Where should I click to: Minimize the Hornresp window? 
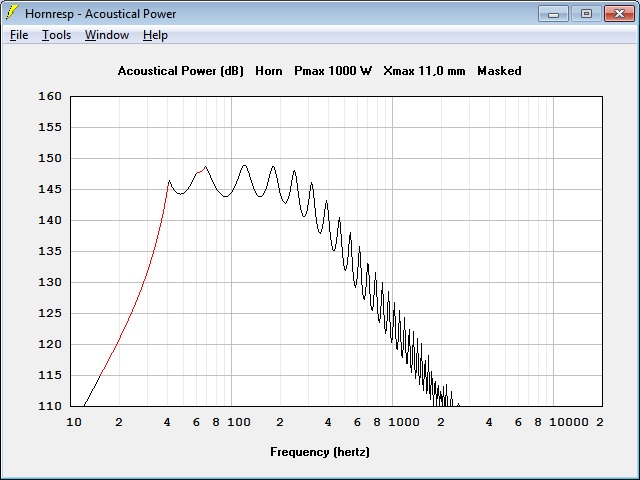point(553,14)
